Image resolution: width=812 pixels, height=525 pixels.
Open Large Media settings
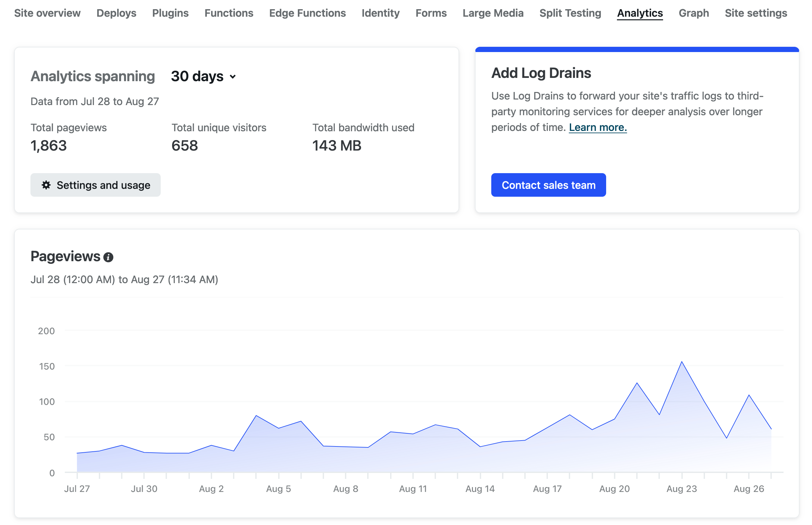click(x=493, y=13)
